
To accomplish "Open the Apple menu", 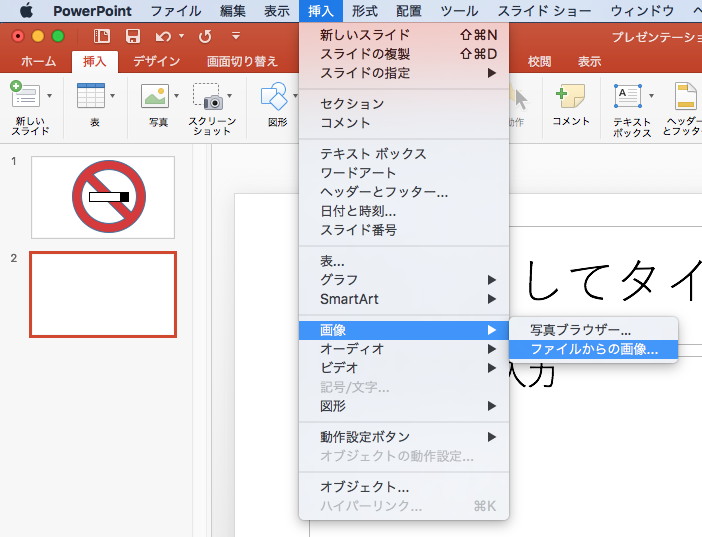I will [26, 10].
